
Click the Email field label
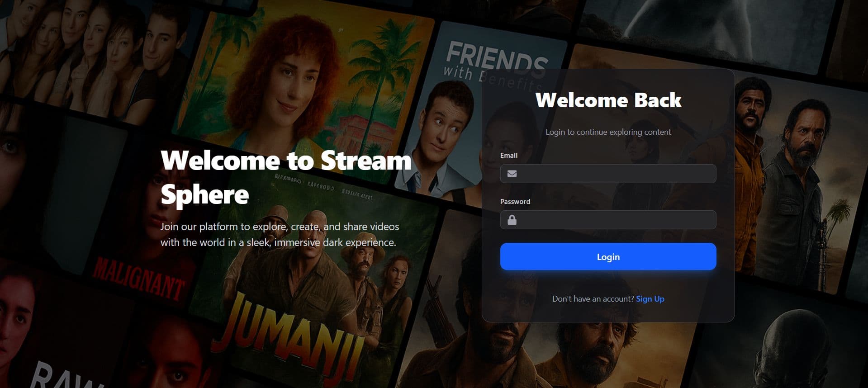(x=509, y=155)
